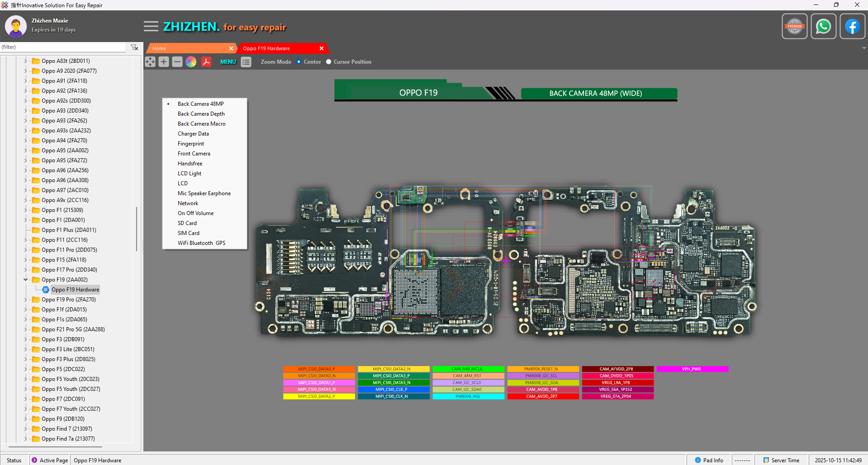Collapse the Oppo F19 (2AA002) tree node

26,280
